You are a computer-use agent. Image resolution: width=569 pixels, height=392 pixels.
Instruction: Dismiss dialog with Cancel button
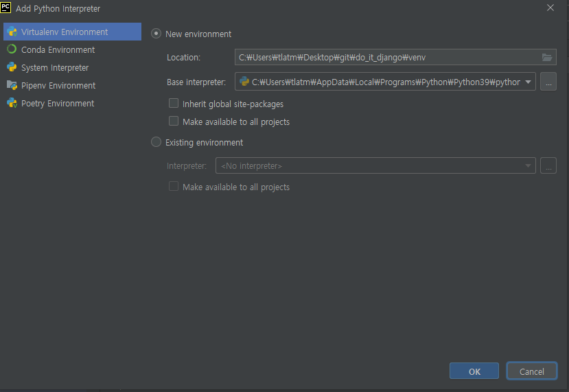pyautogui.click(x=532, y=371)
